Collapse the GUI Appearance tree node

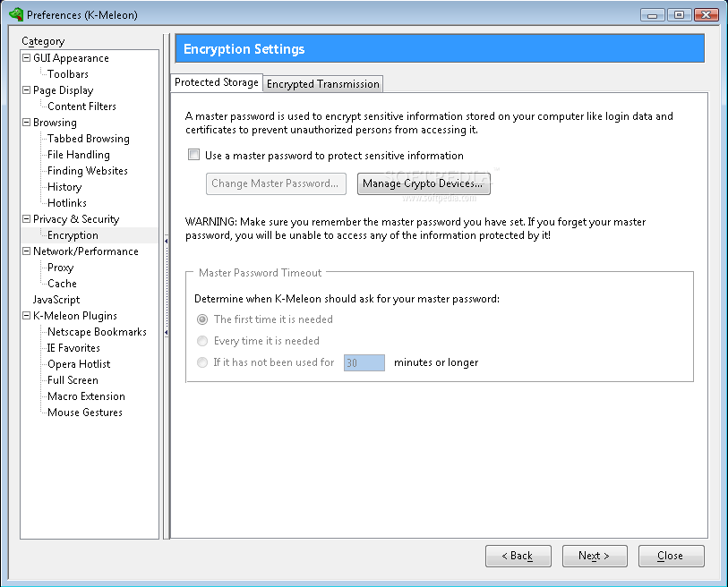tap(27, 58)
